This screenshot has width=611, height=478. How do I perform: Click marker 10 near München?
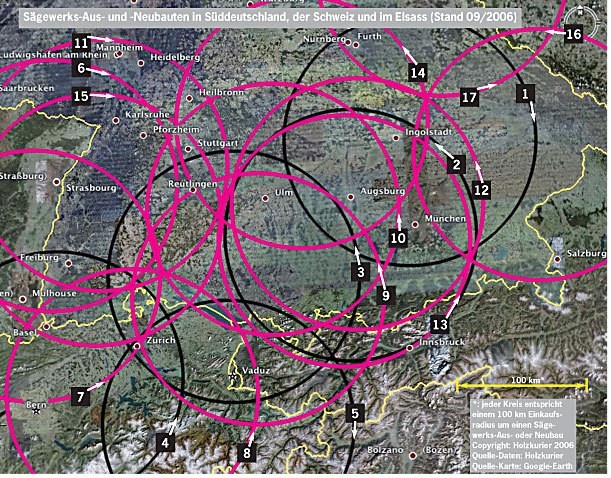(x=398, y=238)
